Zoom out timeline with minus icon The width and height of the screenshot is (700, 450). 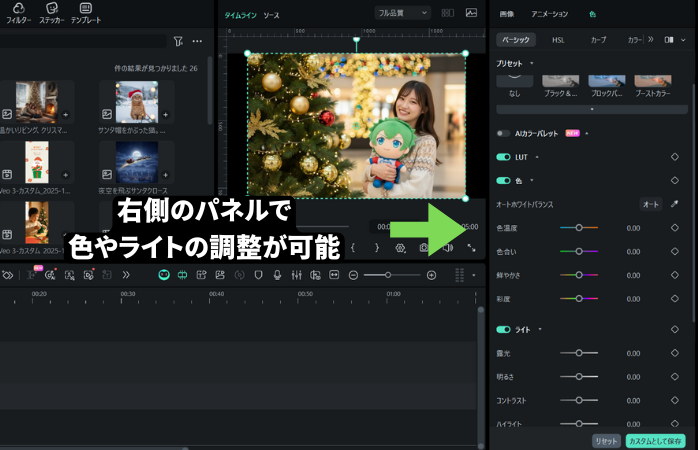[x=353, y=275]
